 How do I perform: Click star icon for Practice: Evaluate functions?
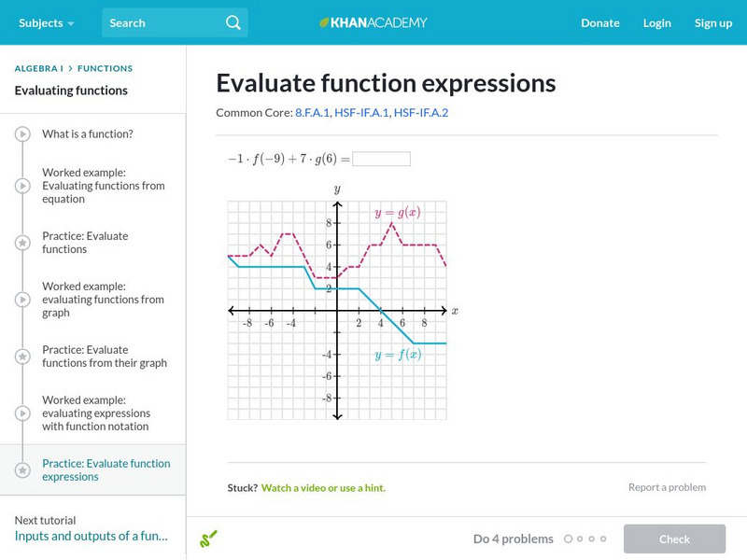pyautogui.click(x=22, y=243)
